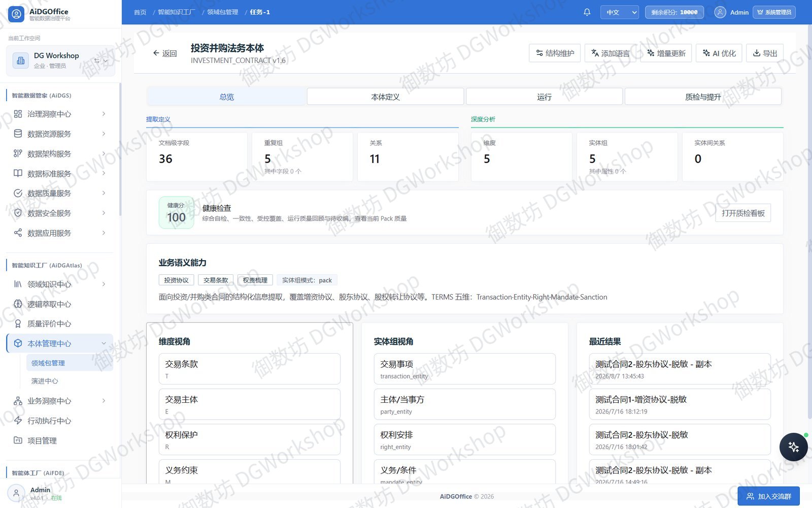
Task: Click the AiDGOffice logo icon
Action: point(16,14)
